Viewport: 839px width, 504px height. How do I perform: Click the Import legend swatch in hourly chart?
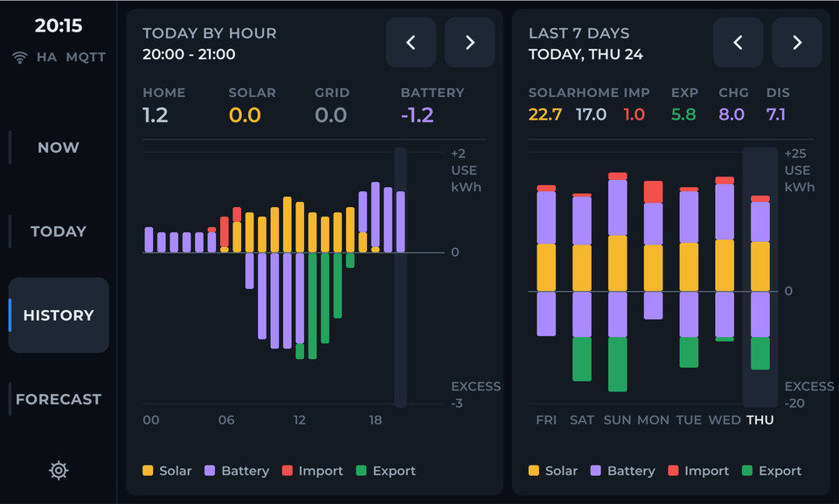click(288, 470)
